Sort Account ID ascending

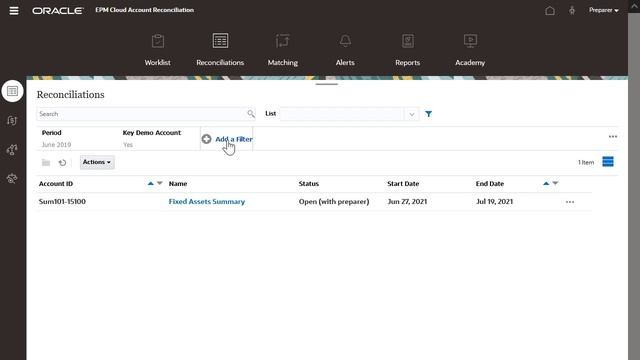click(x=151, y=184)
